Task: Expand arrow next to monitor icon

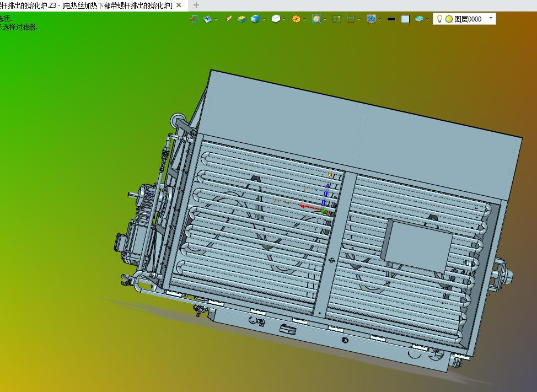Action: click(379, 19)
